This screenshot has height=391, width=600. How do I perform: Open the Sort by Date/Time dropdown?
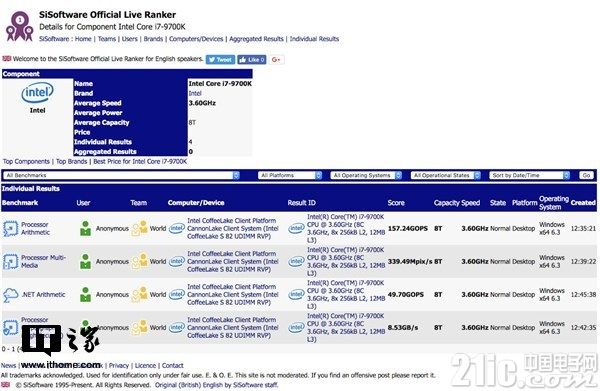(529, 175)
